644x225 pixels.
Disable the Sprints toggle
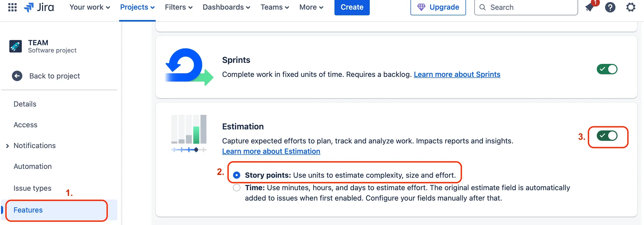607,69
